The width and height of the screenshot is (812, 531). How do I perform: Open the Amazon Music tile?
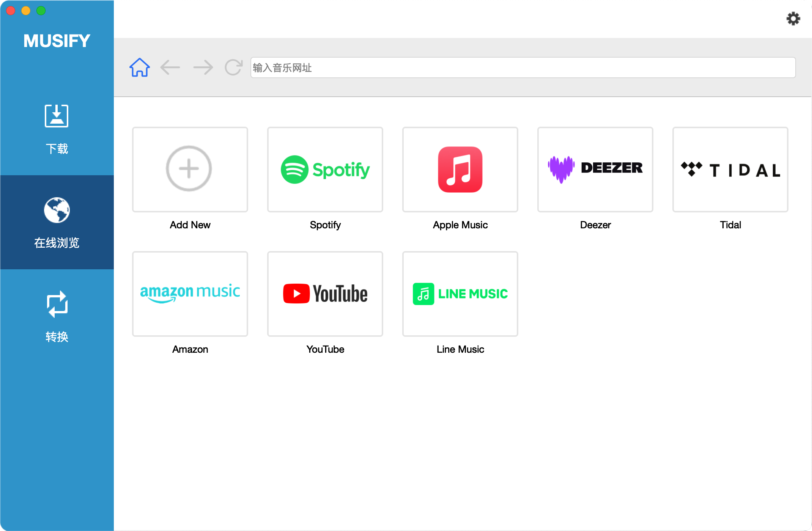(x=190, y=294)
